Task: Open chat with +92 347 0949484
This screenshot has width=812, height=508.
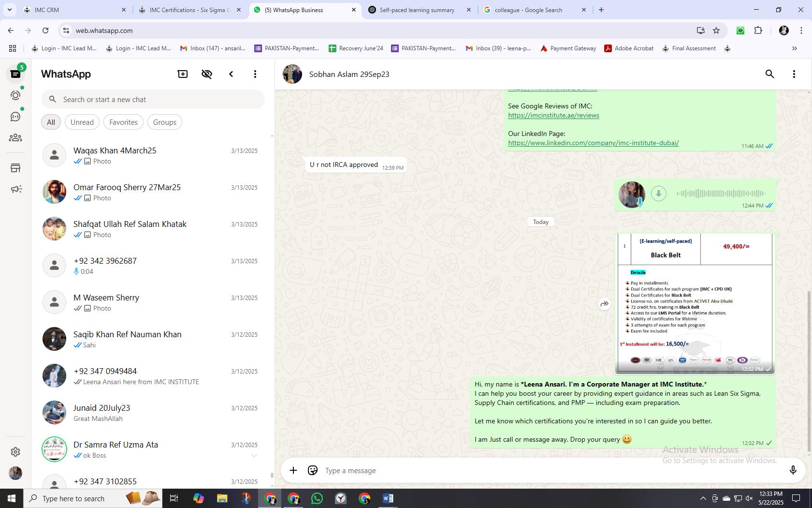Action: [x=152, y=376]
